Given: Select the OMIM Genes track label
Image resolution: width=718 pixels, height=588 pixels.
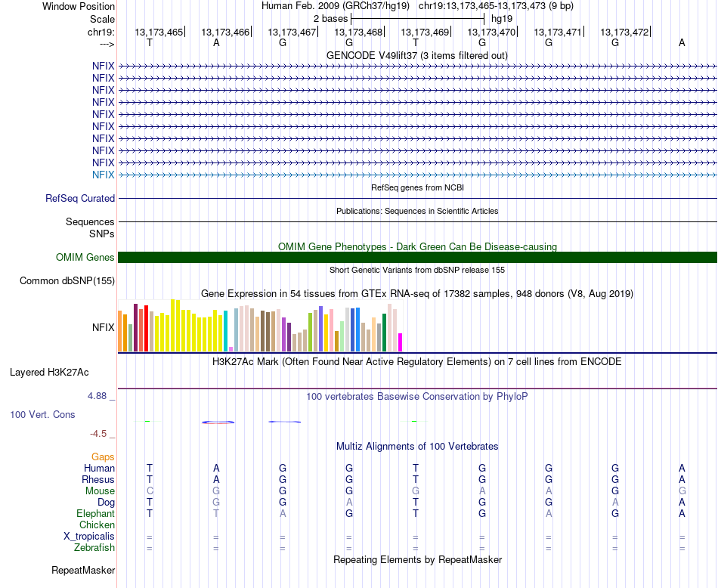Looking at the screenshot, I should tap(85, 258).
